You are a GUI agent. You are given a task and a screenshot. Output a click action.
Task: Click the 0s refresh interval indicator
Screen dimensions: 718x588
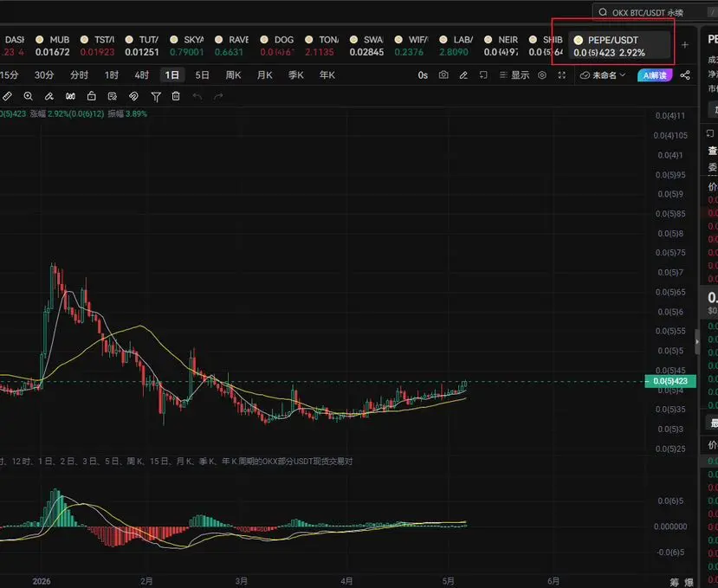[x=423, y=75]
